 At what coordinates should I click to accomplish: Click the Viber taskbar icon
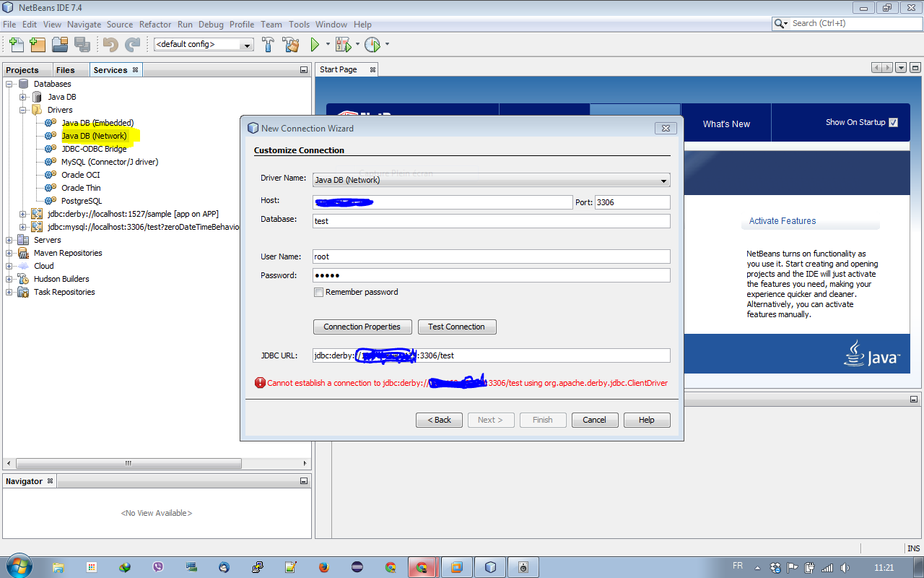[157, 567]
